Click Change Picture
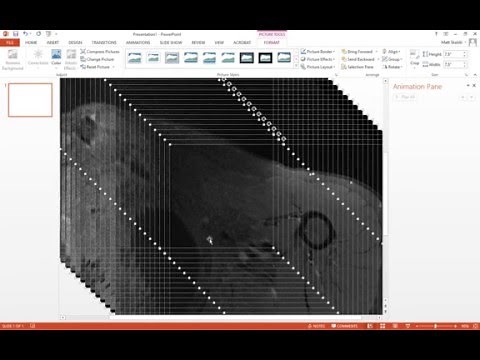Screen dimensions: 480x360 click(x=97, y=59)
